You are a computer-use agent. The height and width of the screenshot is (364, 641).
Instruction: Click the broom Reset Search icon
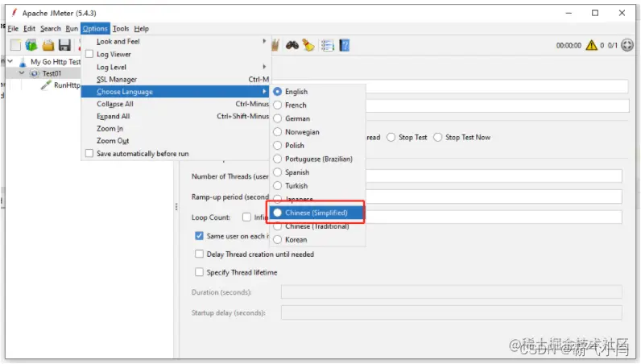pos(308,45)
